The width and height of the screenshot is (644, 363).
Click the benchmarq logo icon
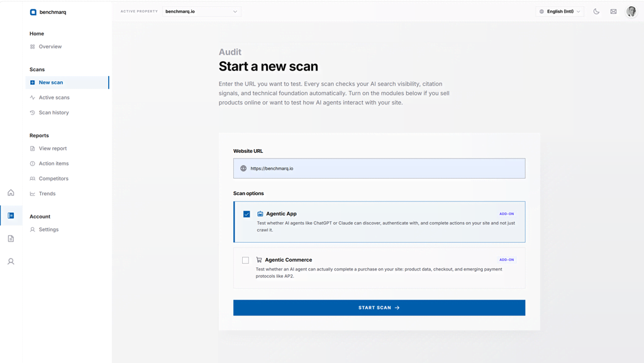pos(33,12)
